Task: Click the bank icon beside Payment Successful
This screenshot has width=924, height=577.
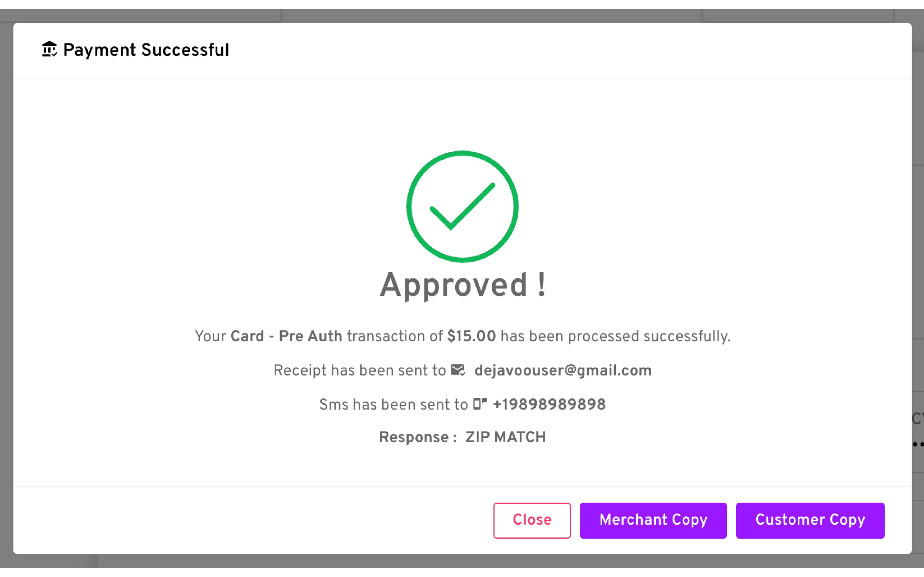Action: (49, 49)
